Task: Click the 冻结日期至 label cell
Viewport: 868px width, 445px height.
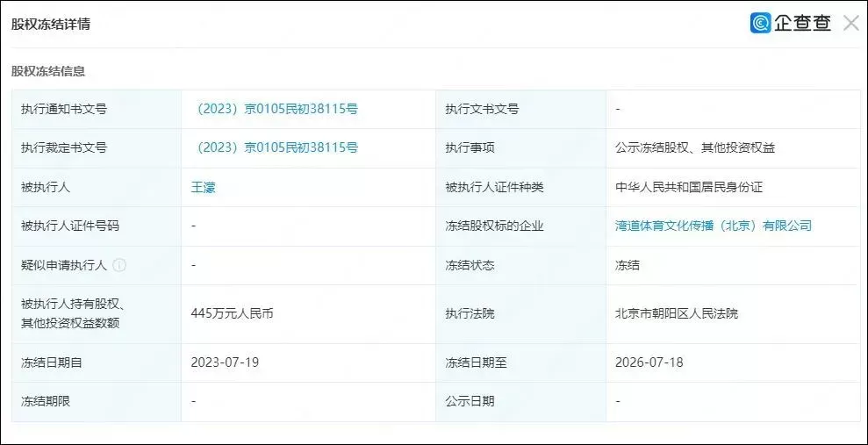Action: 521,362
